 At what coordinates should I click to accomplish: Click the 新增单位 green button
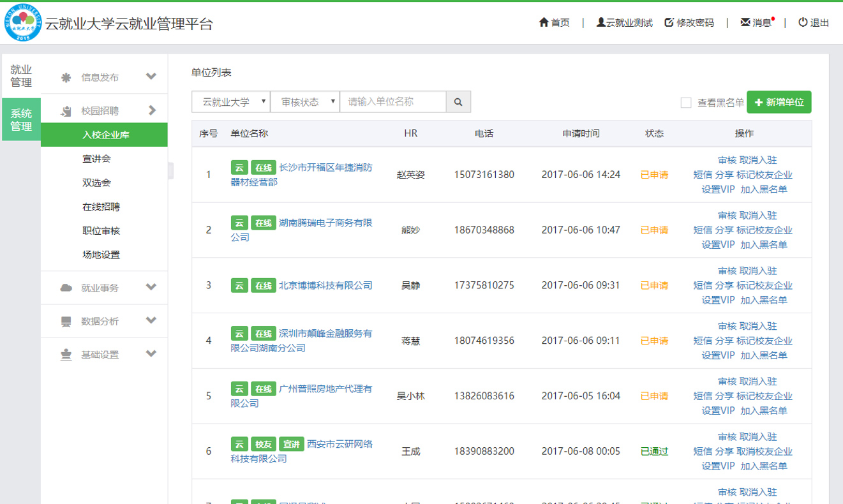(x=779, y=101)
